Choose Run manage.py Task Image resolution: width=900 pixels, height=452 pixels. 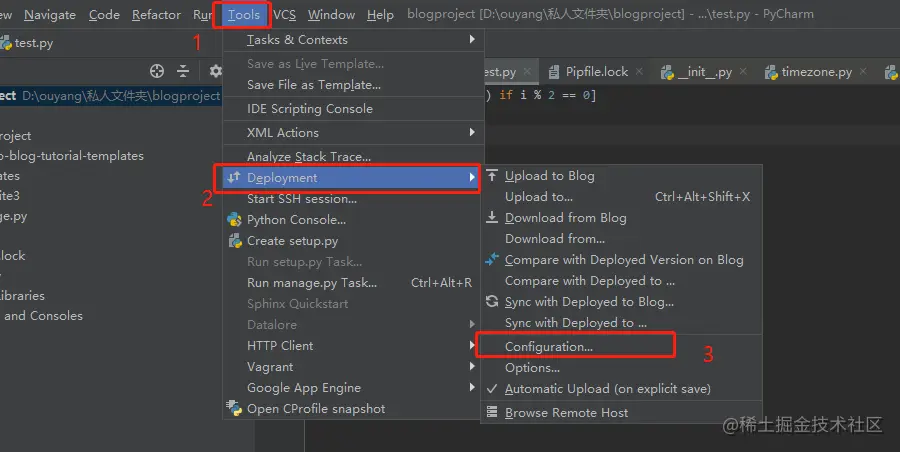(x=352, y=283)
